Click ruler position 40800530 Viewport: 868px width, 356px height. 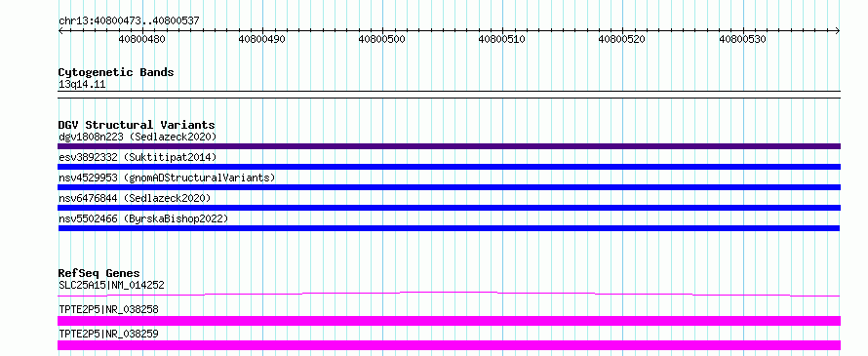coord(742,40)
